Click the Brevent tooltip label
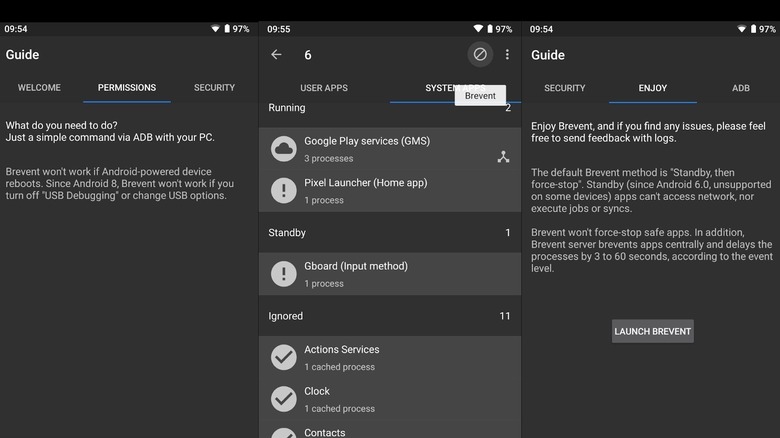This screenshot has width=780, height=438. click(x=480, y=96)
